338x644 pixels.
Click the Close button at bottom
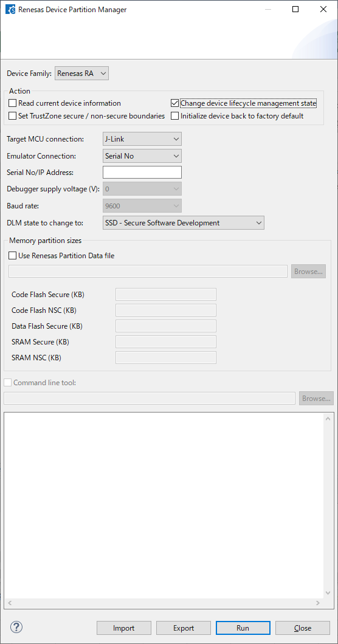pyautogui.click(x=303, y=628)
